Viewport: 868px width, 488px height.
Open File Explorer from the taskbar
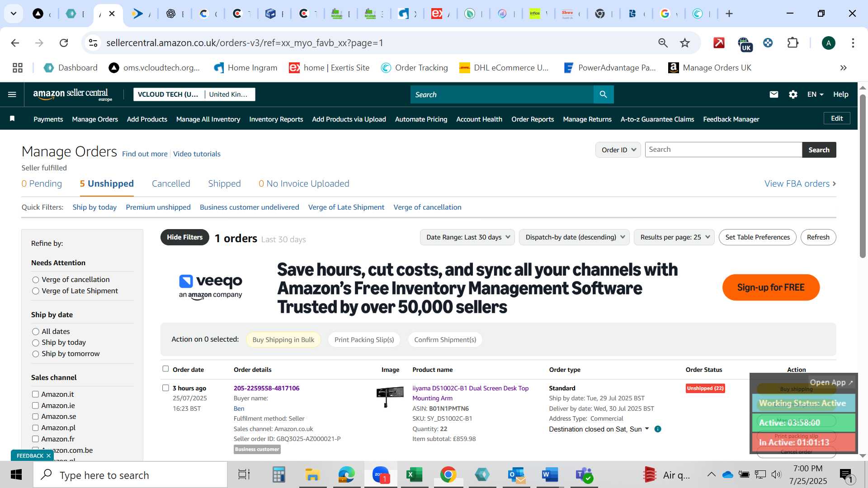tap(312, 475)
